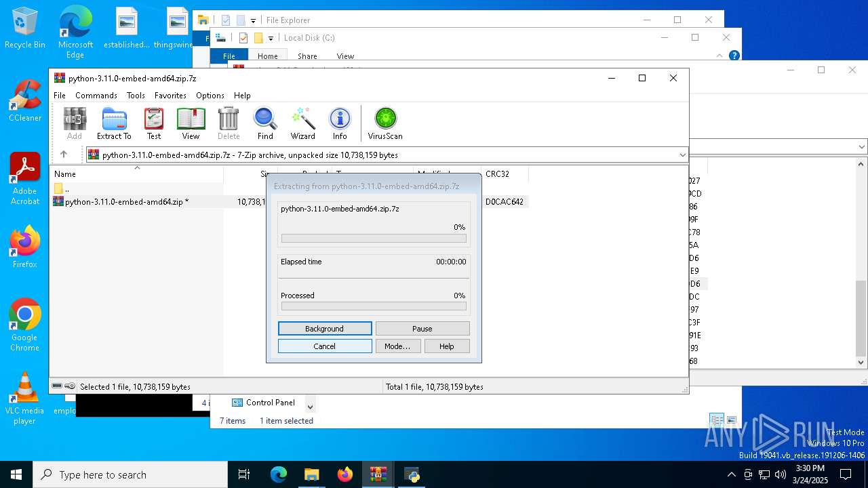Open VLC media player shortcut
Viewport: 868px width, 488px height.
coord(25,399)
